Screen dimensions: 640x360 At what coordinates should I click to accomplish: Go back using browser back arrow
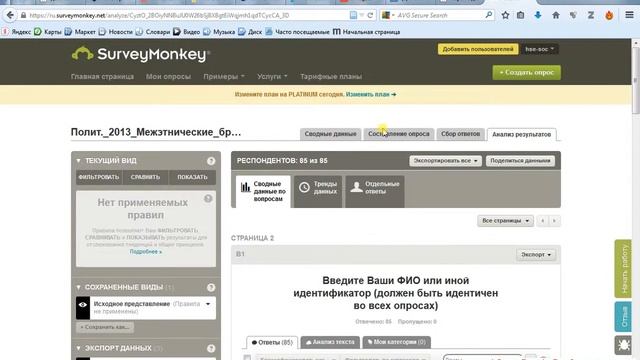(x=10, y=16)
